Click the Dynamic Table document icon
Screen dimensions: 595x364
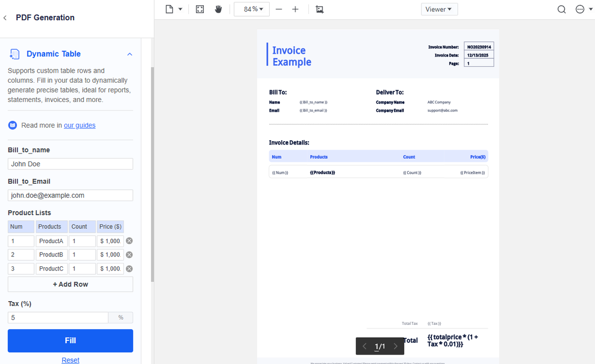pos(15,54)
